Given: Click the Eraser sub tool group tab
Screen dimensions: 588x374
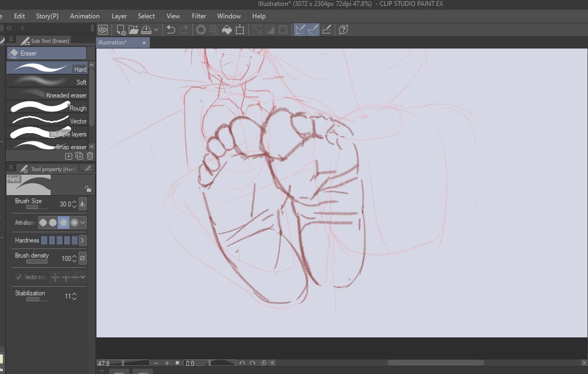Looking at the screenshot, I should [x=46, y=53].
